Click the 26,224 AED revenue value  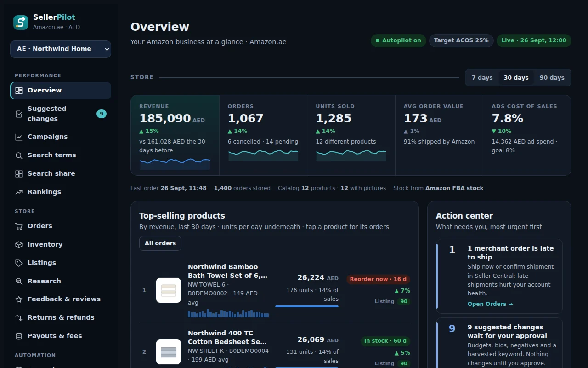tap(318, 278)
